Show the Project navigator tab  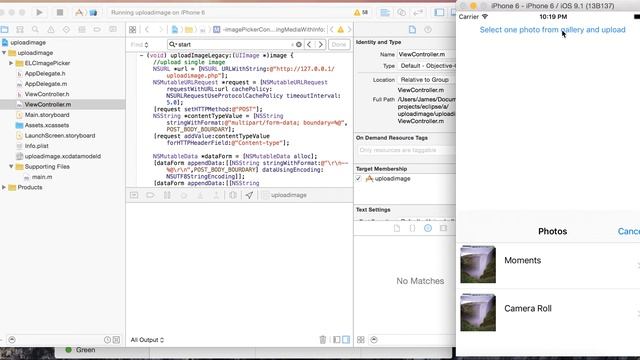coord(4,29)
